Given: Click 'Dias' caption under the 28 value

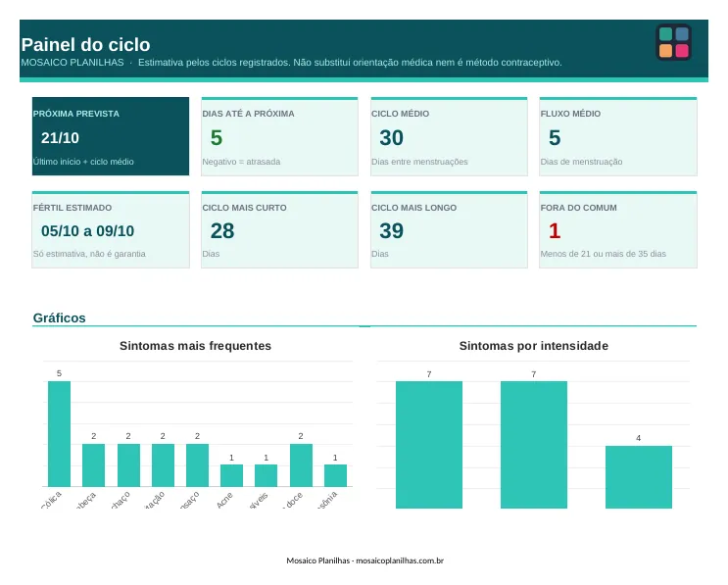Looking at the screenshot, I should [211, 254].
